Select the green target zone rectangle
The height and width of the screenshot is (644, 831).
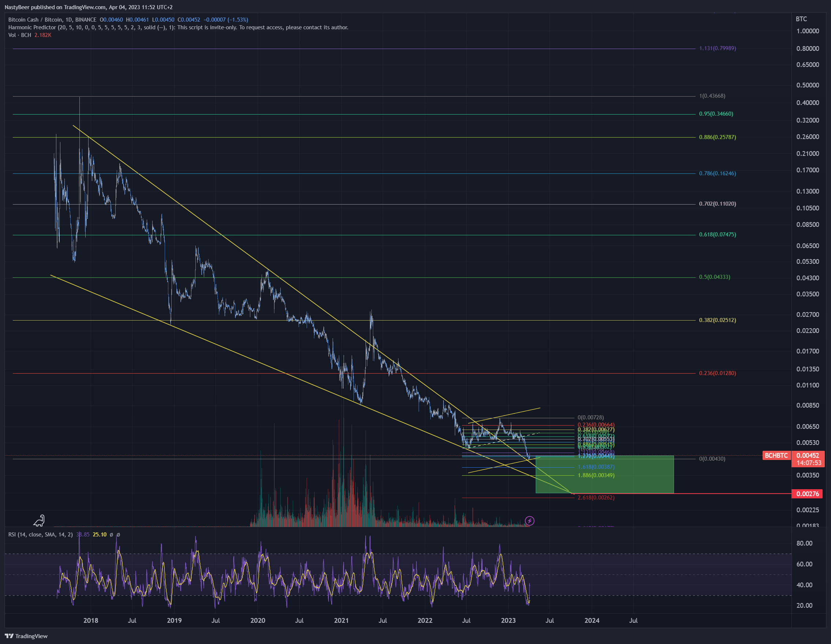(x=604, y=474)
